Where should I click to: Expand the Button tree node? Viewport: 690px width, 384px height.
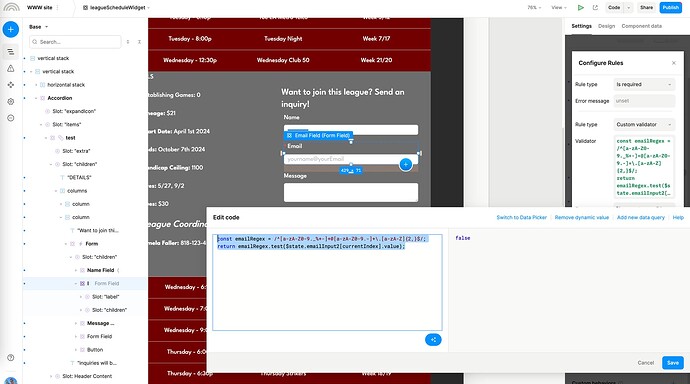click(x=76, y=350)
